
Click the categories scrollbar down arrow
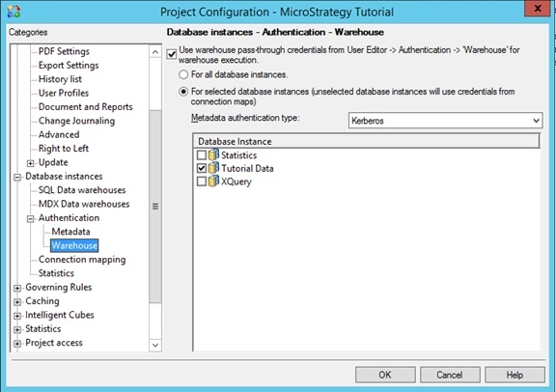click(x=155, y=345)
